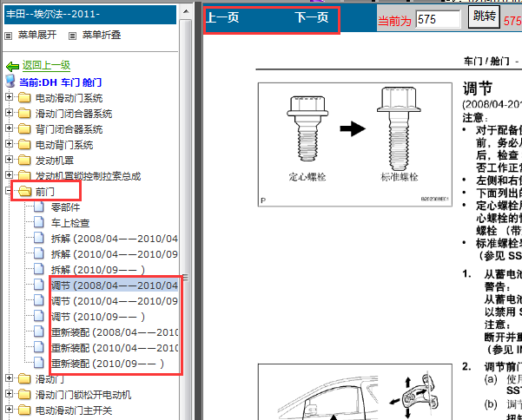Expand the 发动机罩锁控制拉索总成 node
This screenshot has width=522, height=420.
point(9,175)
